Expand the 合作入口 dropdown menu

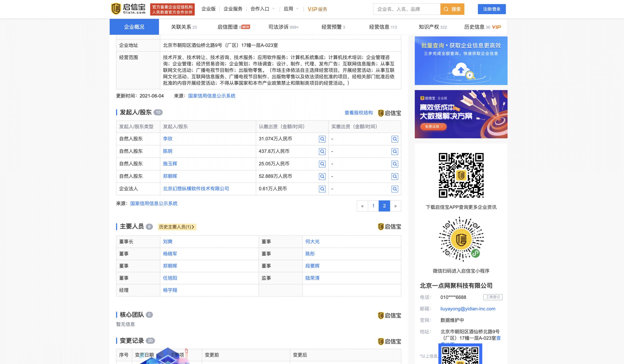(x=263, y=9)
